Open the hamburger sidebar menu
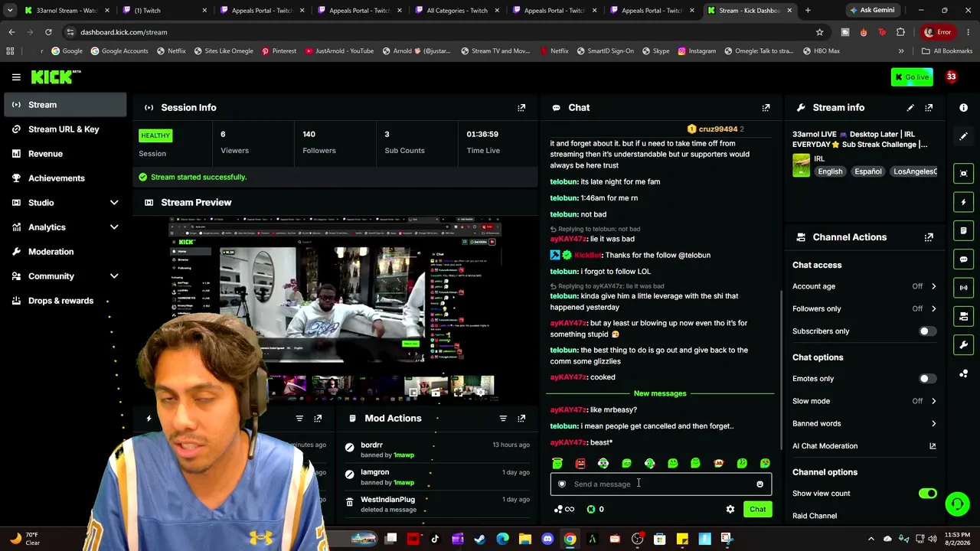Image resolution: width=980 pixels, height=551 pixels. coord(16,77)
